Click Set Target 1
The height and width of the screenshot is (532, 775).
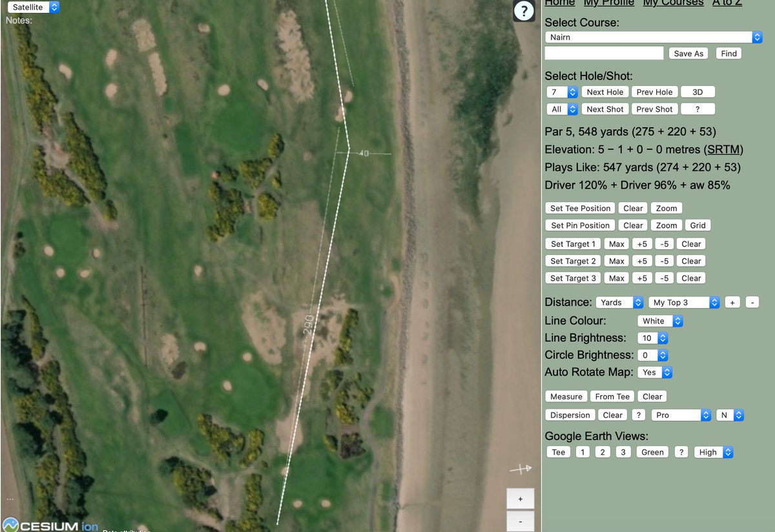pyautogui.click(x=573, y=244)
